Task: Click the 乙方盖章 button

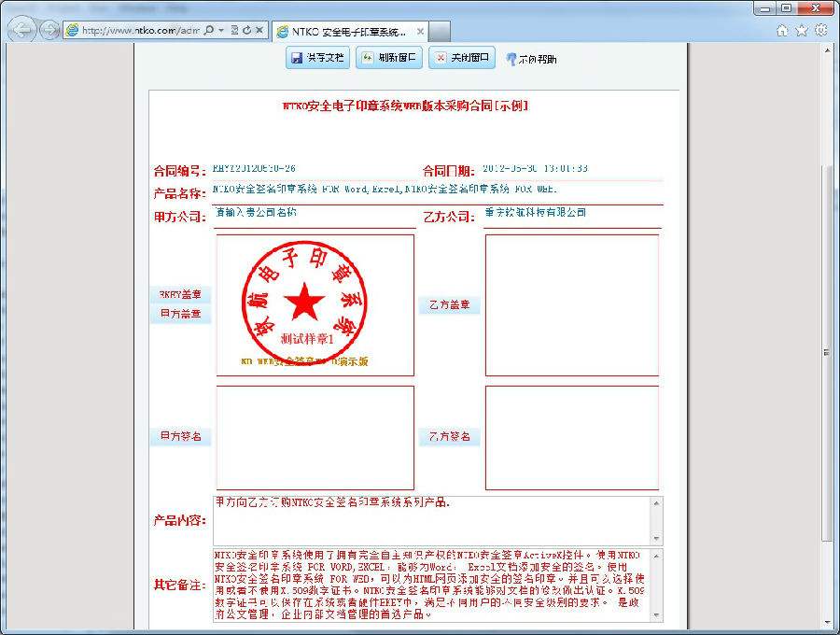Action: coord(449,305)
